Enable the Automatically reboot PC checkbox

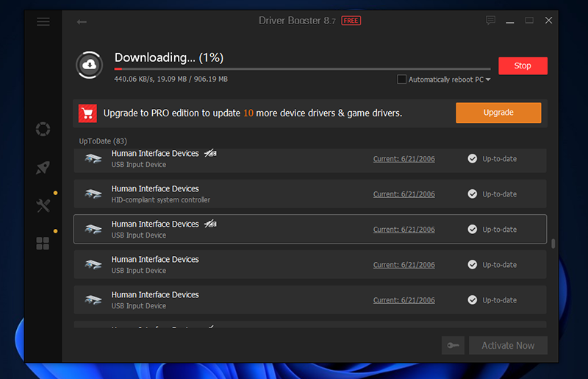pyautogui.click(x=401, y=79)
